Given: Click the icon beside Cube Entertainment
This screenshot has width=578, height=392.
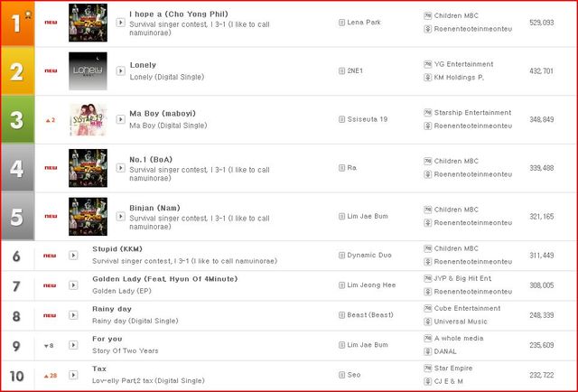Looking at the screenshot, I should pos(427,308).
